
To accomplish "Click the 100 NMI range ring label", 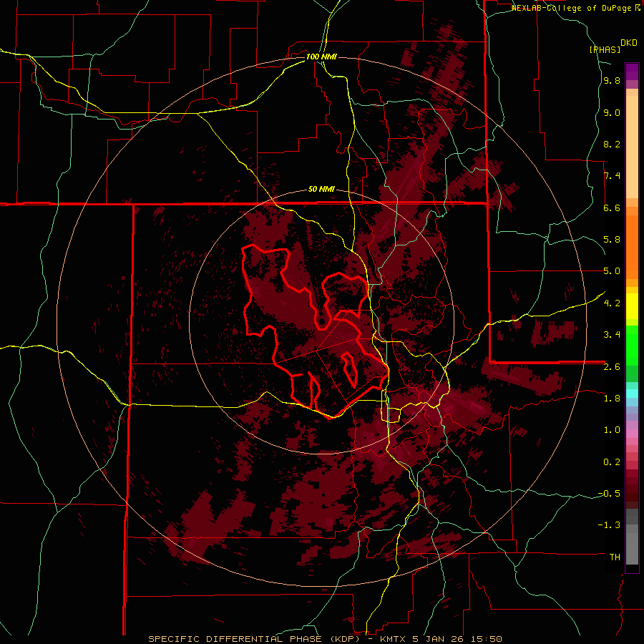I will 321,57.
